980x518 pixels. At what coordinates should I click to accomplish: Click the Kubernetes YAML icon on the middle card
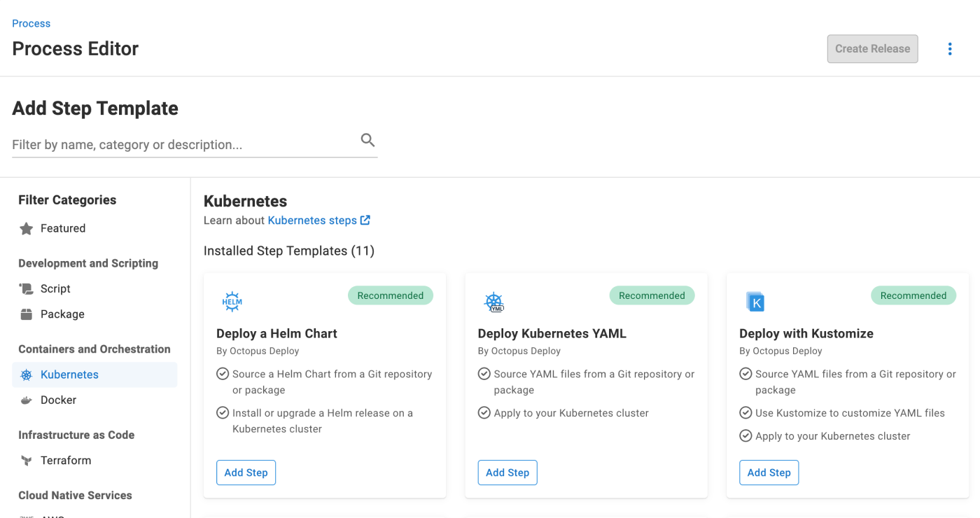tap(493, 301)
